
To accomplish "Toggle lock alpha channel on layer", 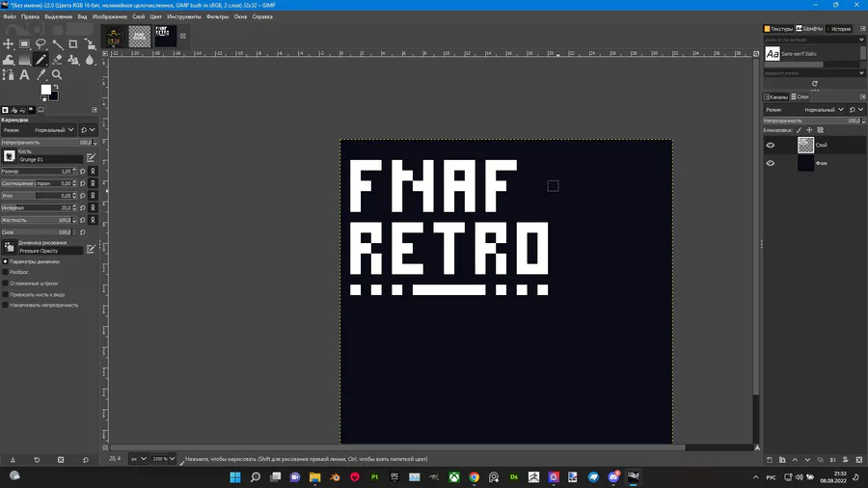I will 821,130.
